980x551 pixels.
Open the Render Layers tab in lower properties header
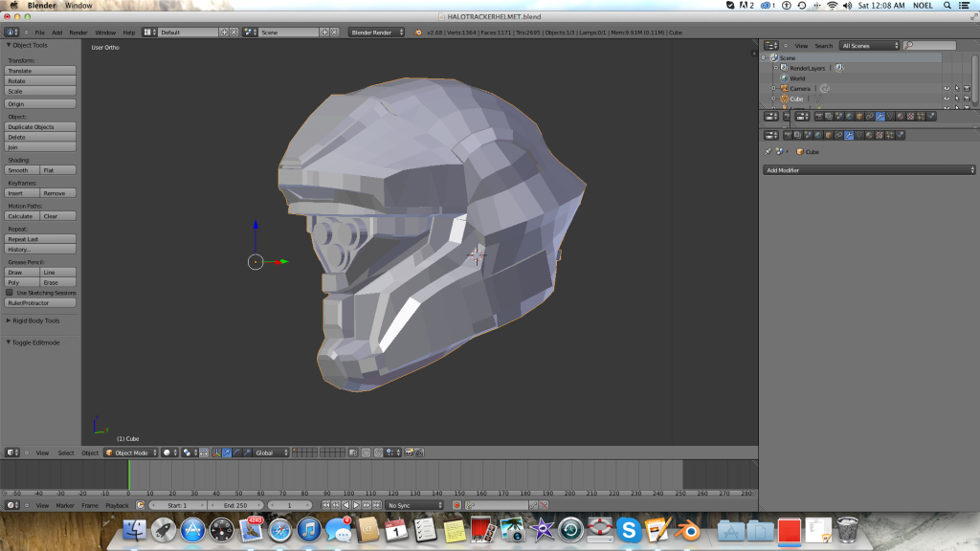798,135
